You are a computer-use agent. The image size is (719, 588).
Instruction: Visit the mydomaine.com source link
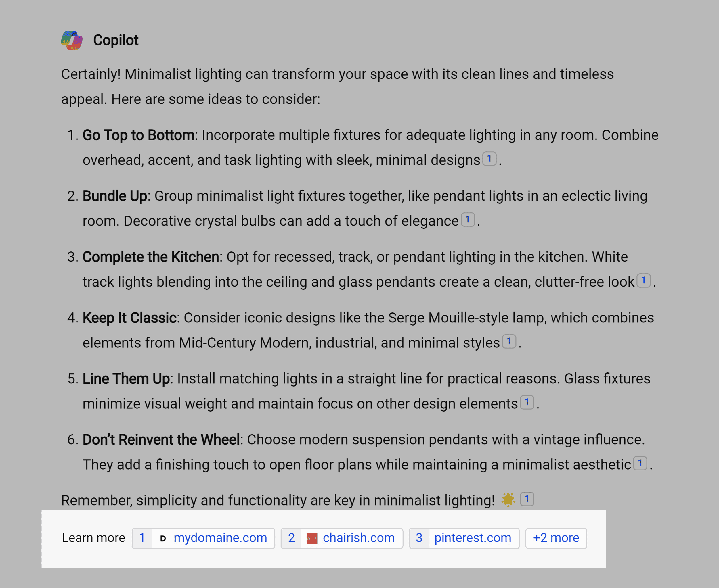click(x=220, y=538)
